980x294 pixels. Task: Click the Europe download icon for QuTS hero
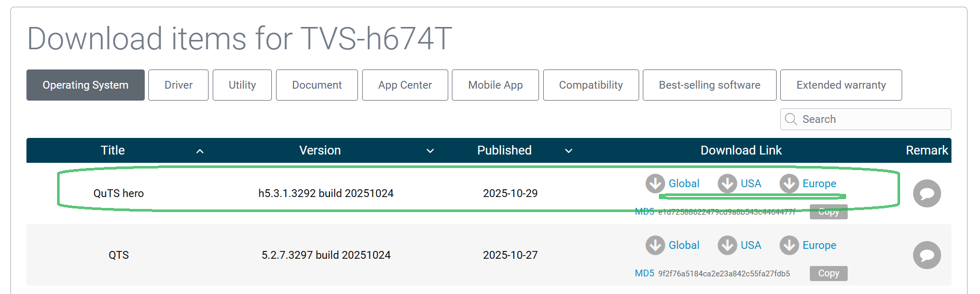tap(789, 184)
